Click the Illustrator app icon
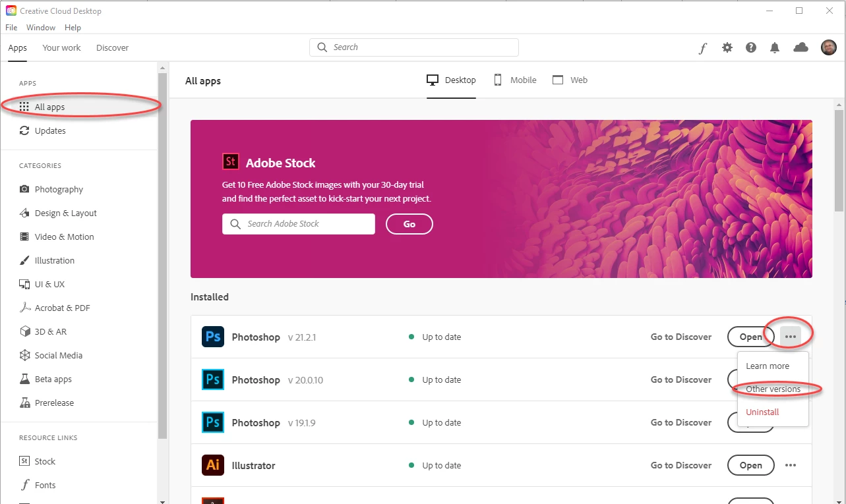846x504 pixels. click(x=213, y=465)
